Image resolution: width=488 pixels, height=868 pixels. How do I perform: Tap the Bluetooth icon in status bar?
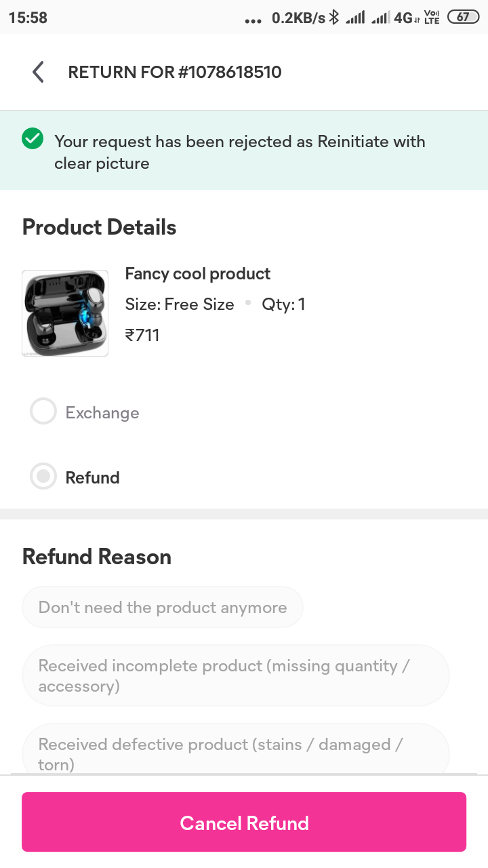click(333, 18)
